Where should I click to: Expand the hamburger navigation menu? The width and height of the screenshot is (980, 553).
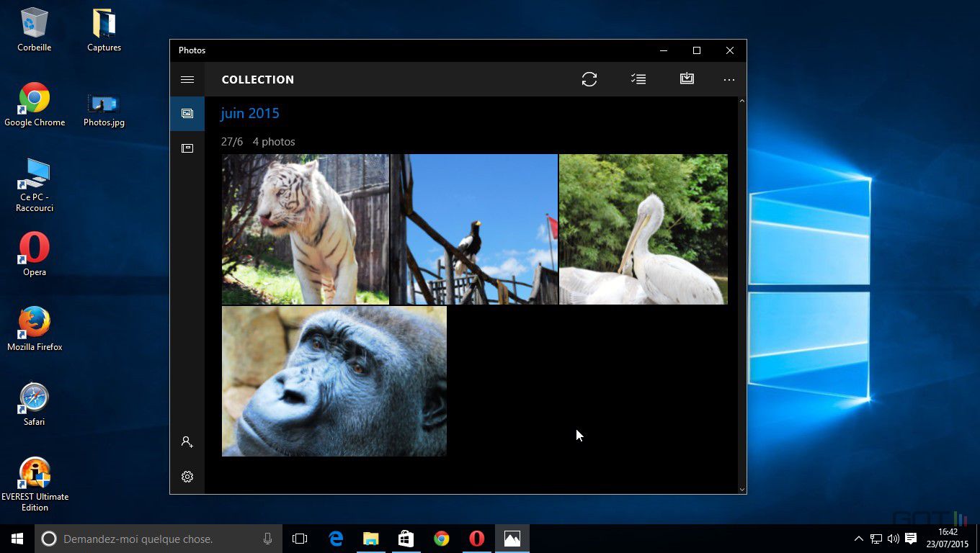tap(187, 79)
